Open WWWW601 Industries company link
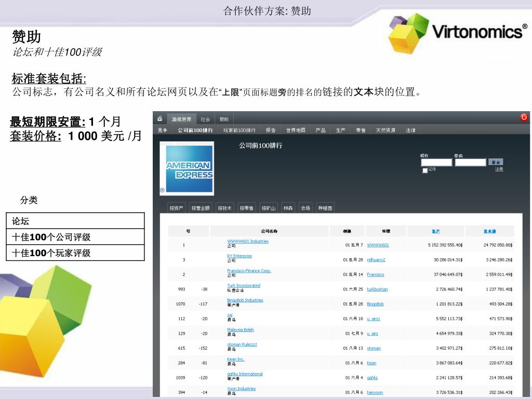532x399 pixels. [248, 241]
